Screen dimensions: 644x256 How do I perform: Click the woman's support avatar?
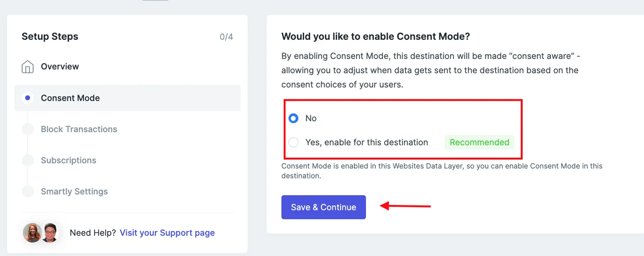32,233
